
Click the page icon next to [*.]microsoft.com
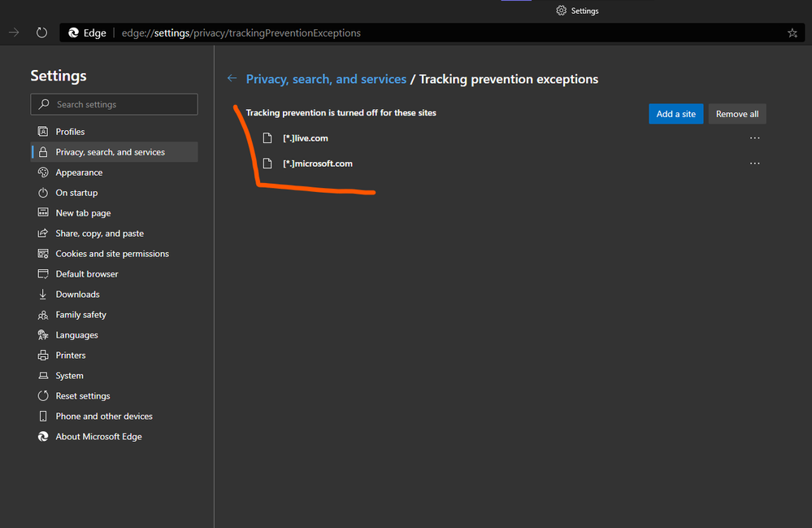pos(267,164)
